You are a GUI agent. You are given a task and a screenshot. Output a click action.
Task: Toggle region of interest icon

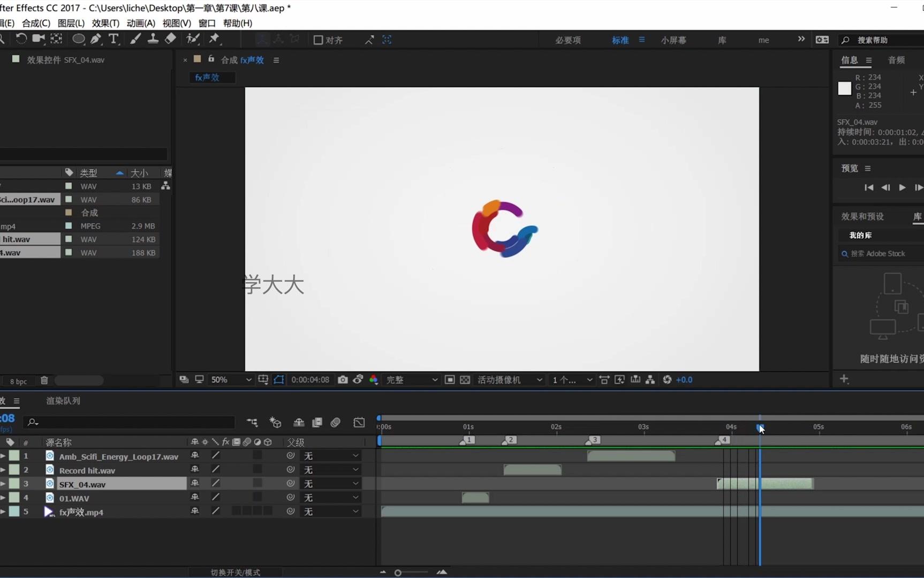[x=450, y=380]
